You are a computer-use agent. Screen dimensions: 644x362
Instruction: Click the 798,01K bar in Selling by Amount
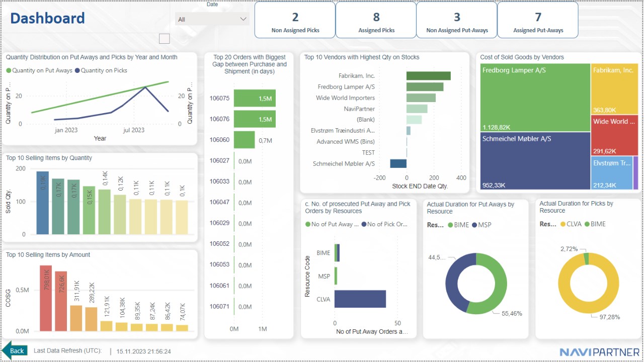[x=46, y=298]
